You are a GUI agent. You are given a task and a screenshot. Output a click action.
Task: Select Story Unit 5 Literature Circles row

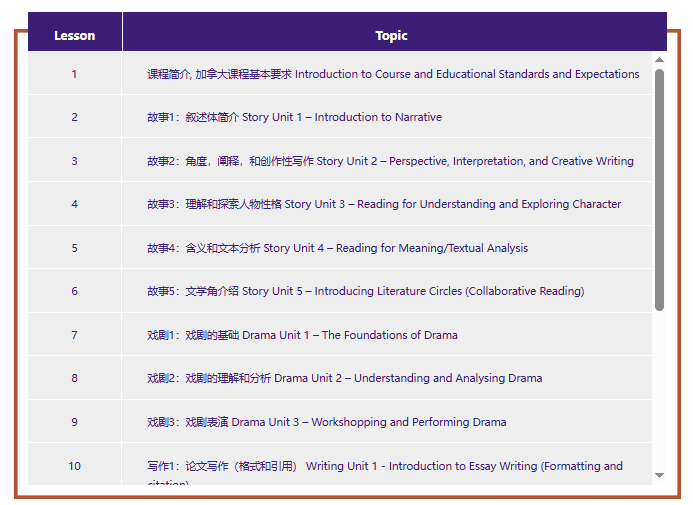pyautogui.click(x=365, y=291)
